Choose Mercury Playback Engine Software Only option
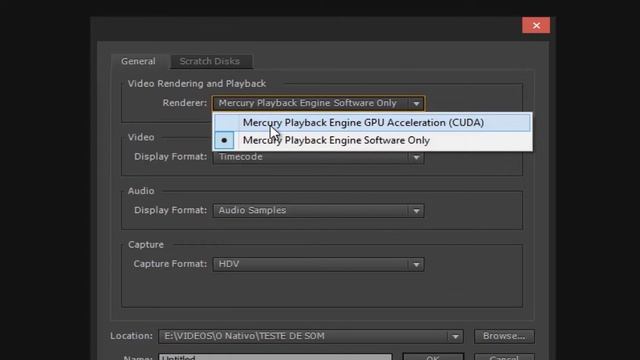640x360 pixels. point(372,140)
